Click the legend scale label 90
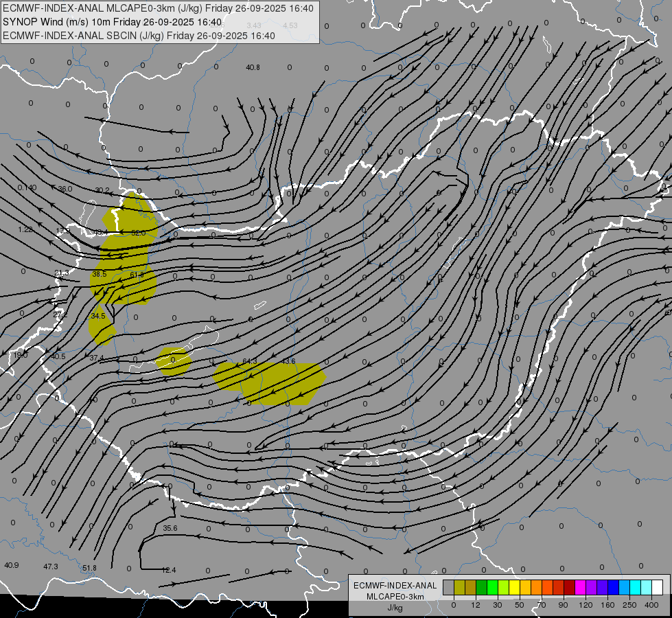672x618 pixels. point(563,605)
